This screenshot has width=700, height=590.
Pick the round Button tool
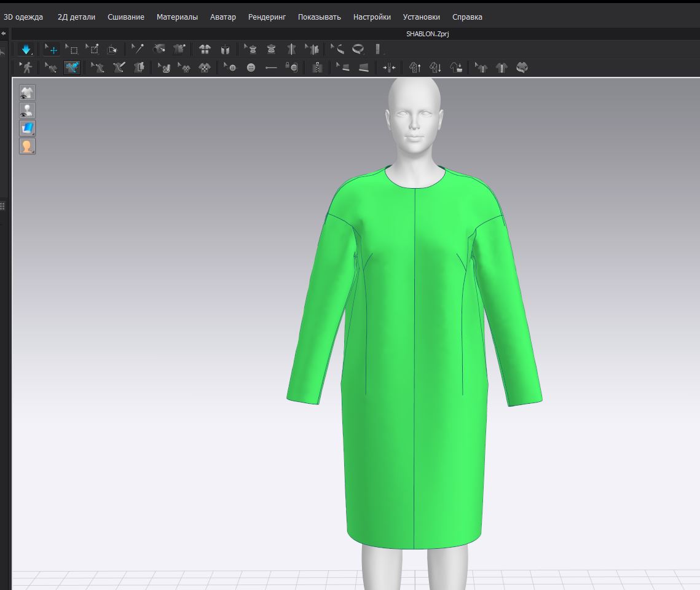pyautogui.click(x=251, y=68)
